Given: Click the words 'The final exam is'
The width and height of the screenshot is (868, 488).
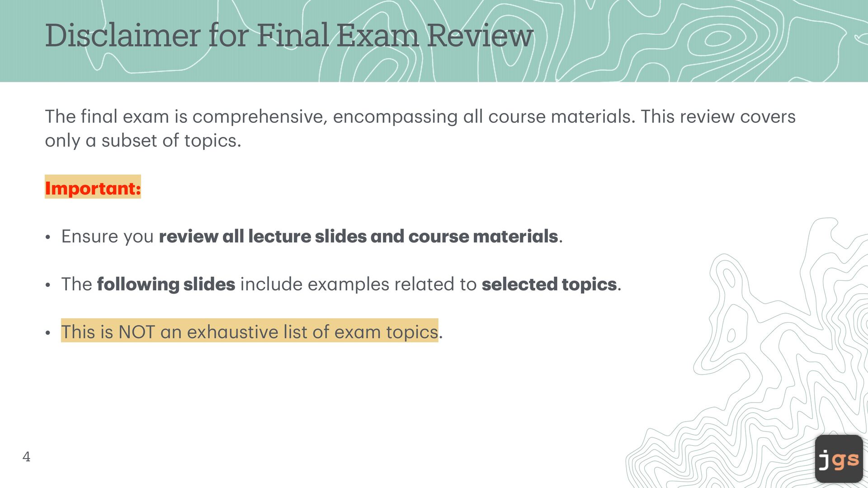Looking at the screenshot, I should point(116,117).
